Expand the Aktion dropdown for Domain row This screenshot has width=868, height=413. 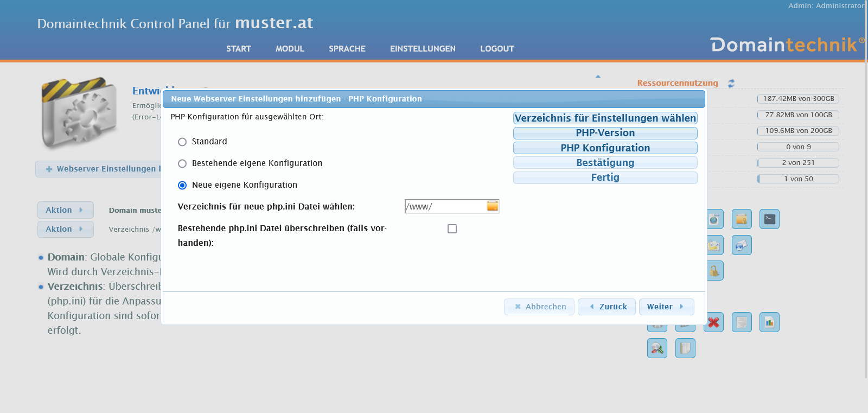tap(65, 210)
